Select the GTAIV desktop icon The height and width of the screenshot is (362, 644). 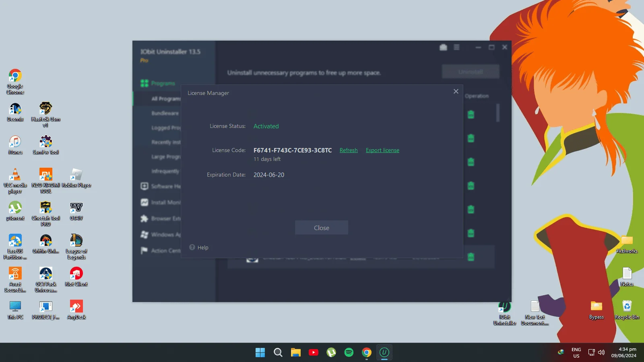point(76,211)
